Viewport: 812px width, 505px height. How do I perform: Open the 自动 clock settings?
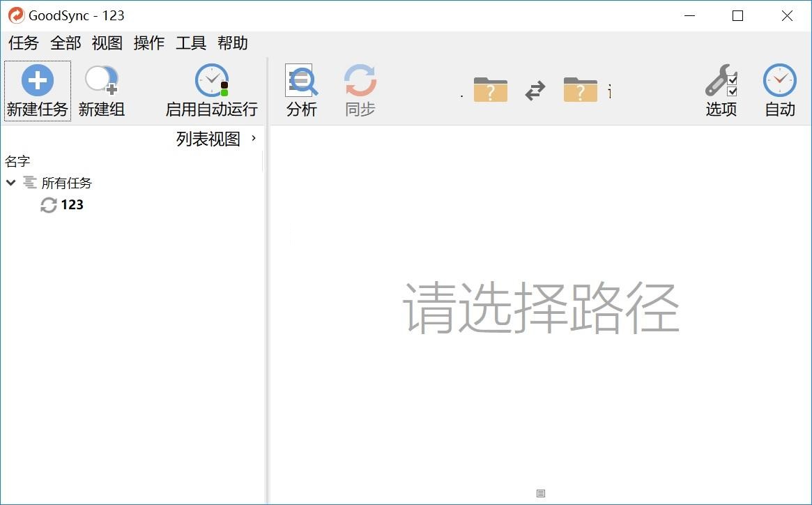[780, 80]
